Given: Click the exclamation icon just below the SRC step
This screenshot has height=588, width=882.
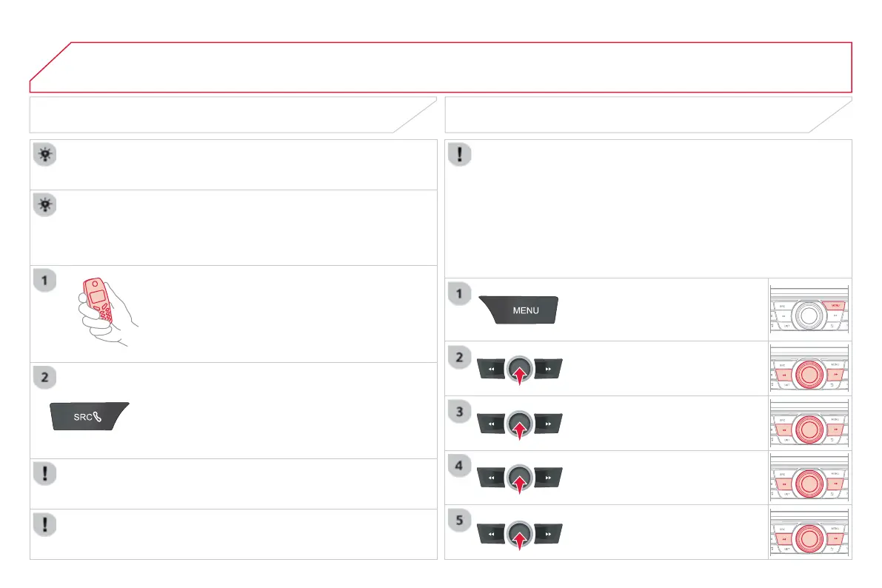Looking at the screenshot, I should 45,473.
